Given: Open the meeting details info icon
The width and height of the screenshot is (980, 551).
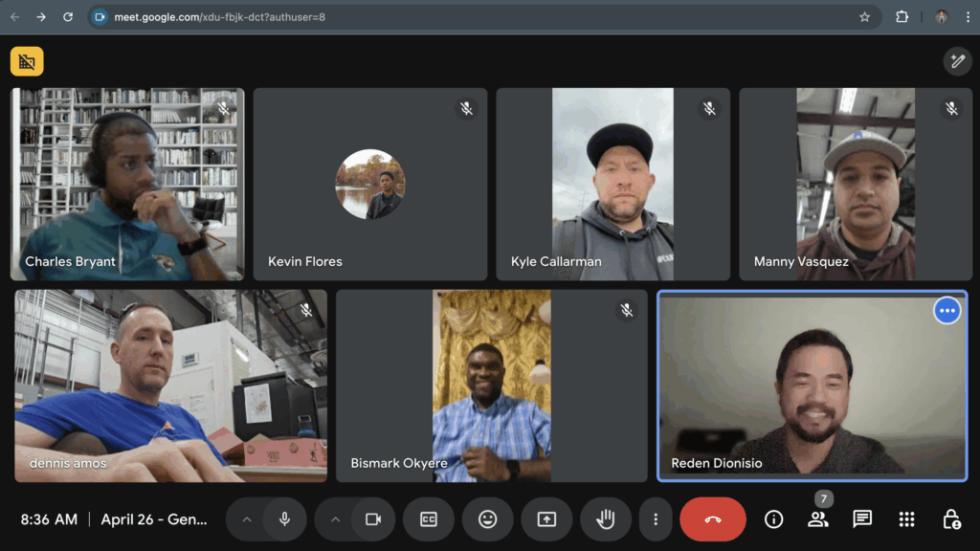Looking at the screenshot, I should (773, 519).
